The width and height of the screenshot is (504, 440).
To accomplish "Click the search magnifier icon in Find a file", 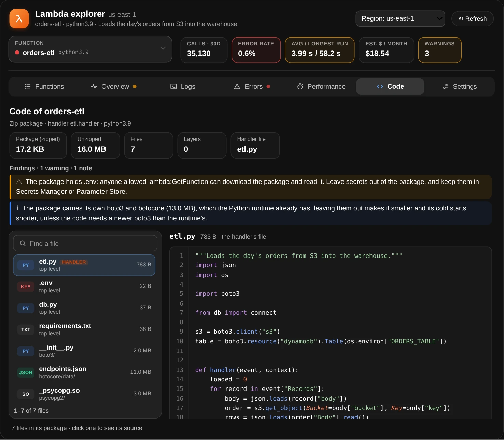I will coord(23,243).
